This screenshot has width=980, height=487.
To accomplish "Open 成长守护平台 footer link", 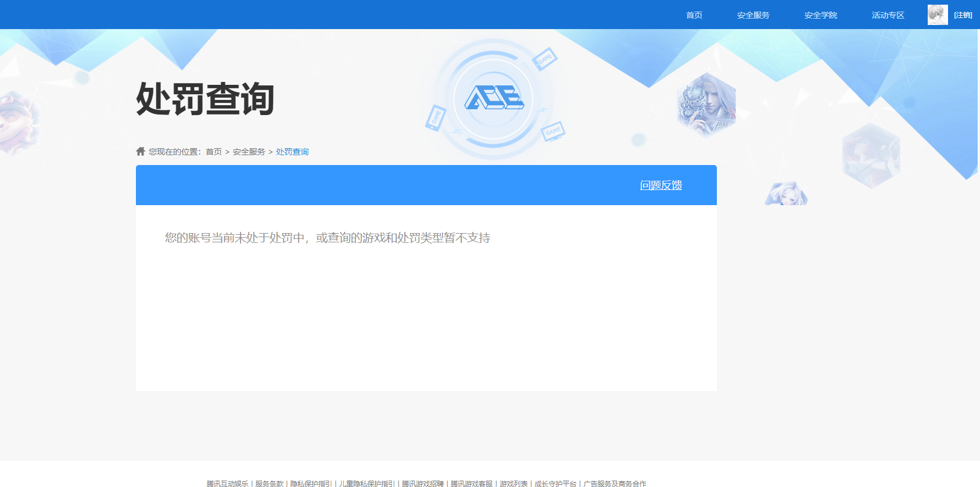I will 555,484.
